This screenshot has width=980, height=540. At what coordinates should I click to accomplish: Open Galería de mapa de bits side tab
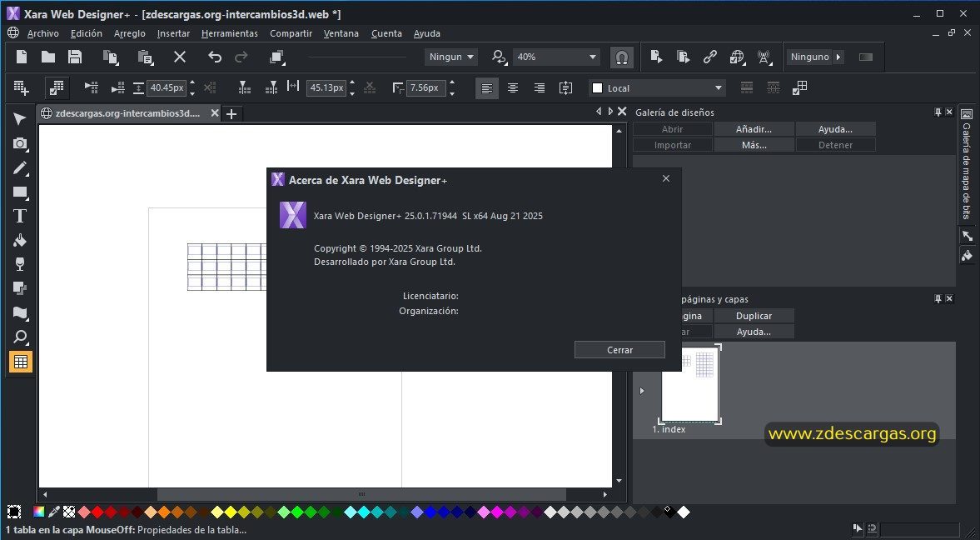pos(966,162)
